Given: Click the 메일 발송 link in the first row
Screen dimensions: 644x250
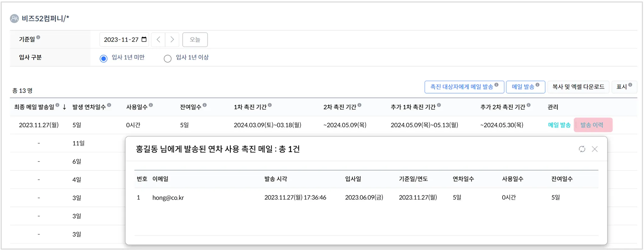Looking at the screenshot, I should coord(559,125).
